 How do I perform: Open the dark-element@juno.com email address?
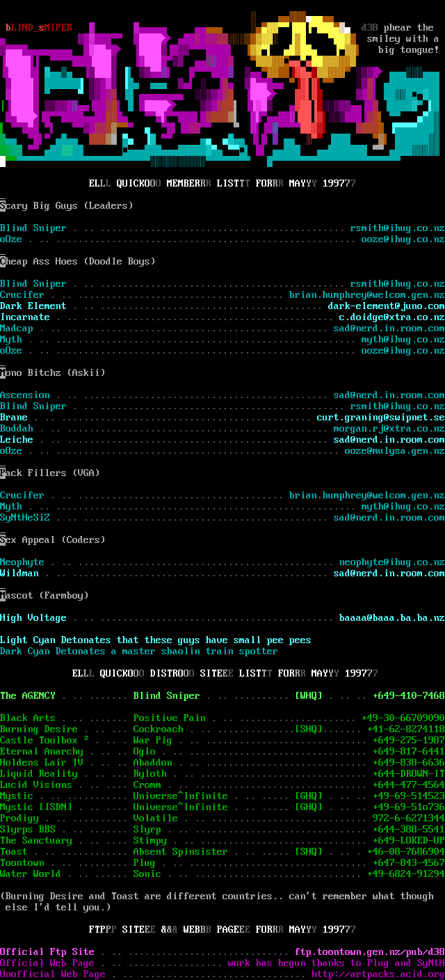coord(386,306)
